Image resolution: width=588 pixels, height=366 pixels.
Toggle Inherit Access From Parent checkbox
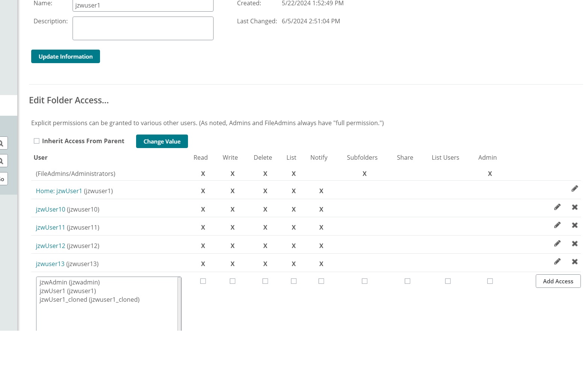36,141
